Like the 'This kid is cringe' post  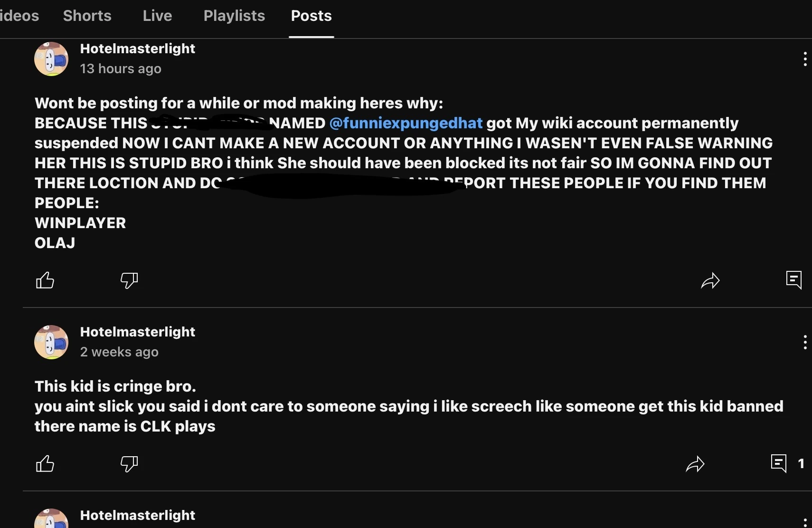45,463
